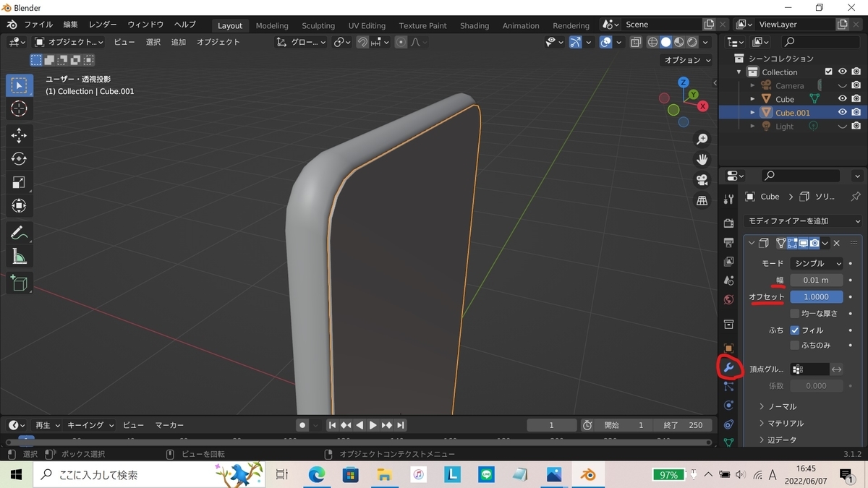Collapse the Solidify modifier panel
868x488 pixels.
[x=752, y=243]
